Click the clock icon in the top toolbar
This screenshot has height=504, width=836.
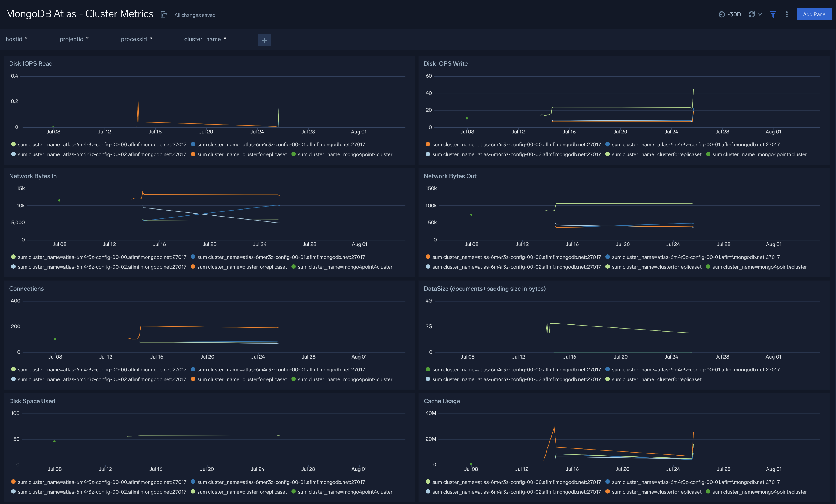[722, 14]
